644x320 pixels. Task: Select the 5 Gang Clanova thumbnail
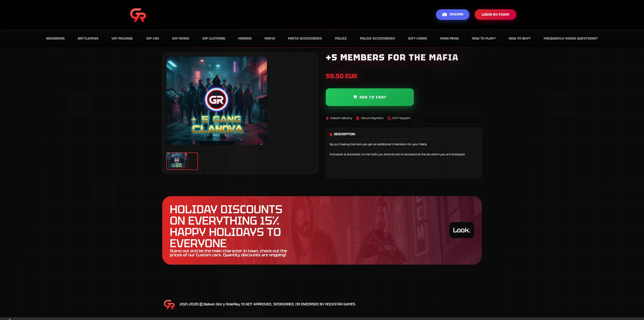182,161
